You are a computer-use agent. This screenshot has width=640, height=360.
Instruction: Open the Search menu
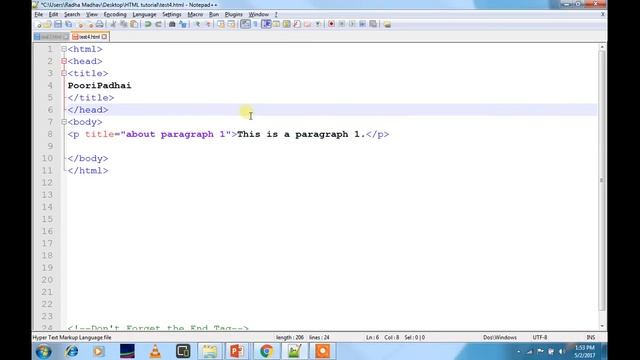point(72,14)
